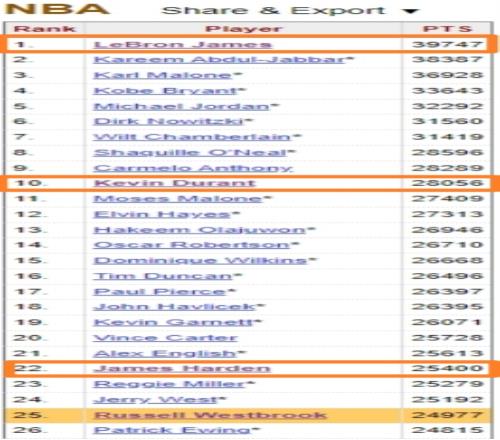Open Oscar Robertson player link
This screenshot has width=500, height=440.
(x=192, y=245)
